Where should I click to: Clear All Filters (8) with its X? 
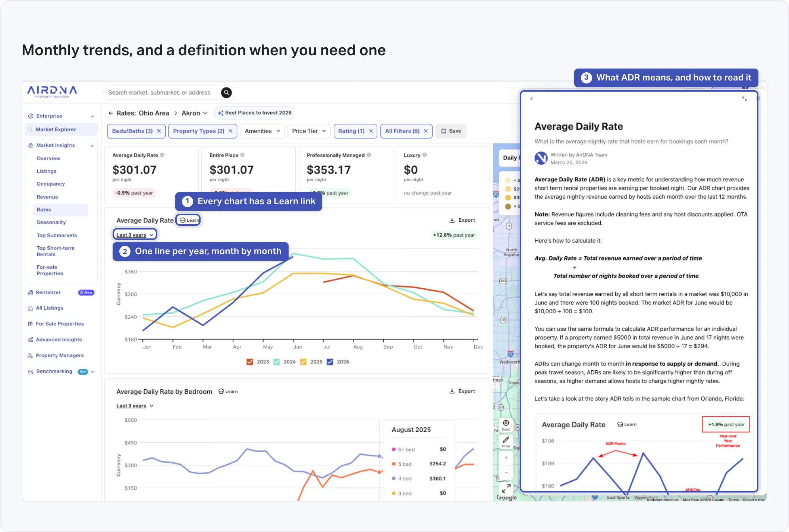tap(426, 131)
